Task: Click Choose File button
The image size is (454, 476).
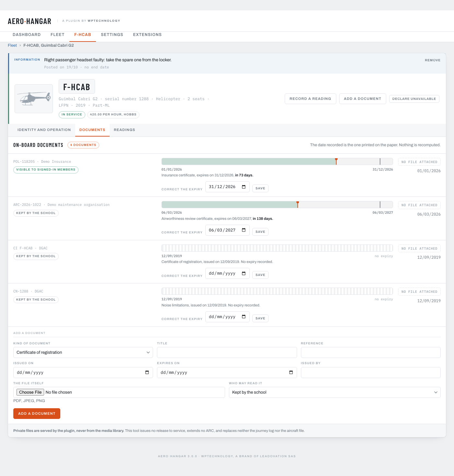Action: (x=30, y=392)
